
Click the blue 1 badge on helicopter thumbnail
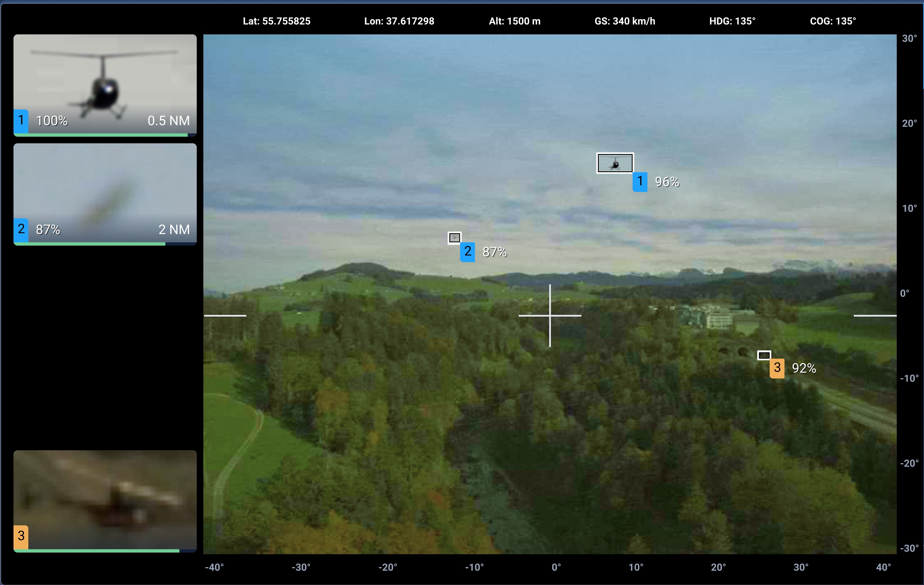pyautogui.click(x=21, y=120)
